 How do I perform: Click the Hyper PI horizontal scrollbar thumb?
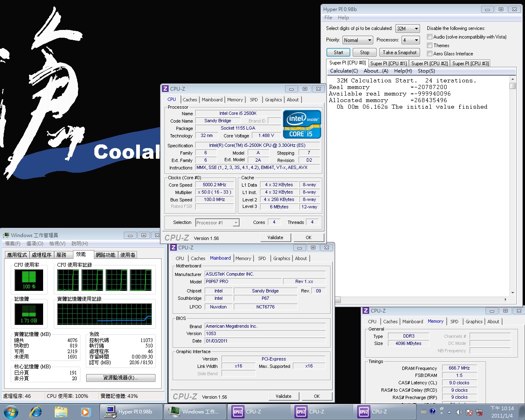[338, 300]
